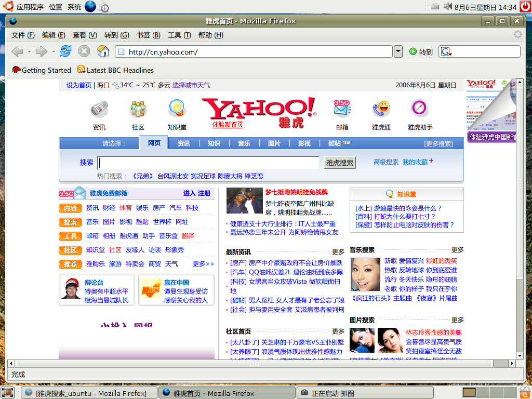Click the 我的收藏 link
Screen dimensions: 532x399
(x=415, y=162)
